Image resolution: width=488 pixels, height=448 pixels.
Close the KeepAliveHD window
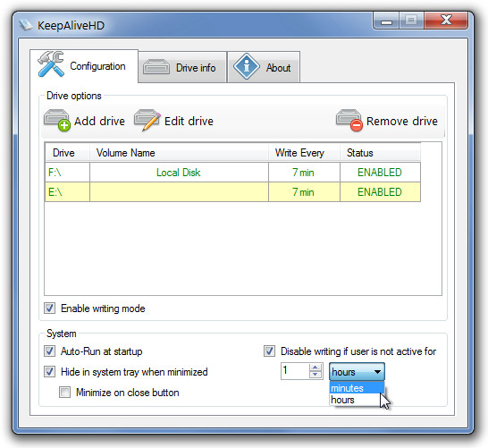point(446,21)
